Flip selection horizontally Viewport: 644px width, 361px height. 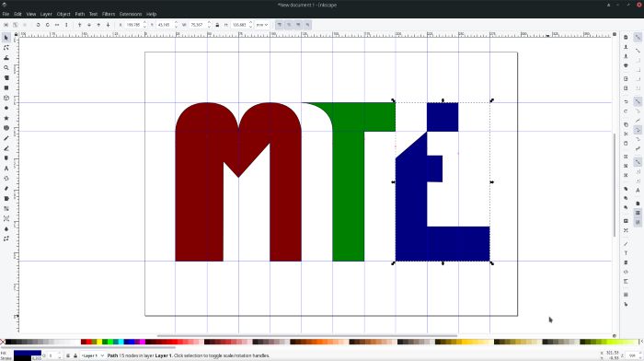57,25
